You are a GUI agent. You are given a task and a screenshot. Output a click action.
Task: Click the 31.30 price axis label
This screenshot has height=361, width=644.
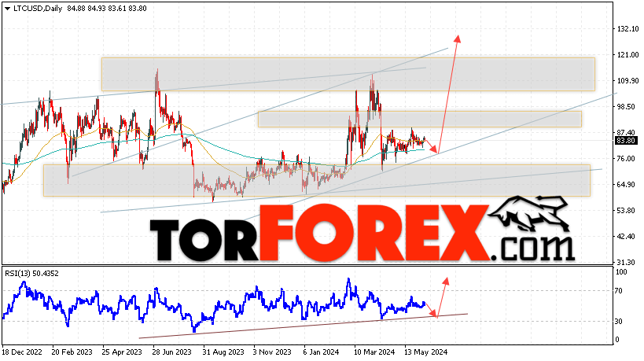click(x=626, y=262)
